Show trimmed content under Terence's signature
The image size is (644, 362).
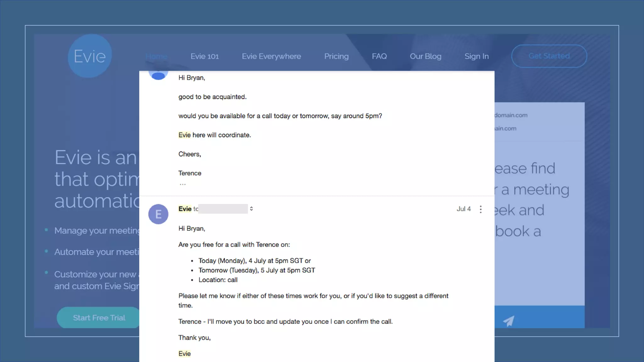click(183, 184)
